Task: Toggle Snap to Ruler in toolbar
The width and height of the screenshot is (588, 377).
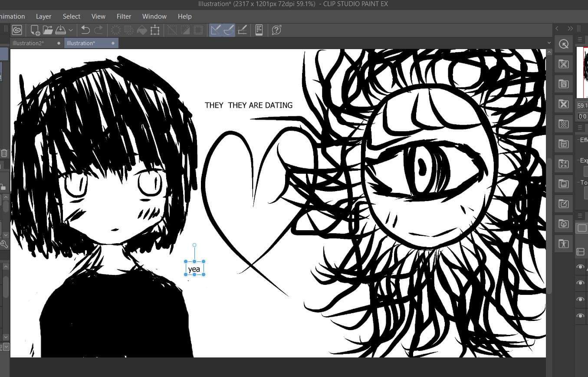Action: (215, 30)
